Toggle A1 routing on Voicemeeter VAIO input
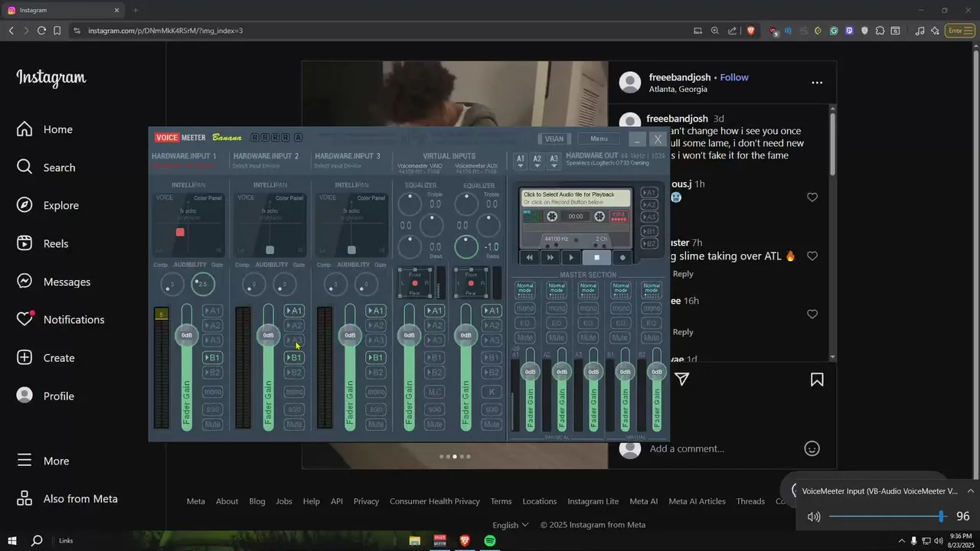 tap(434, 311)
